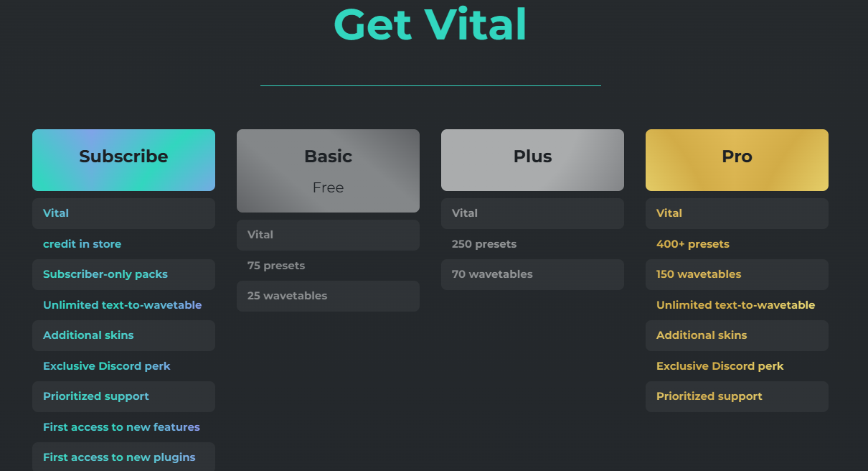868x471 pixels.
Task: Select 70 wavetables under Plus
Action: coord(532,274)
